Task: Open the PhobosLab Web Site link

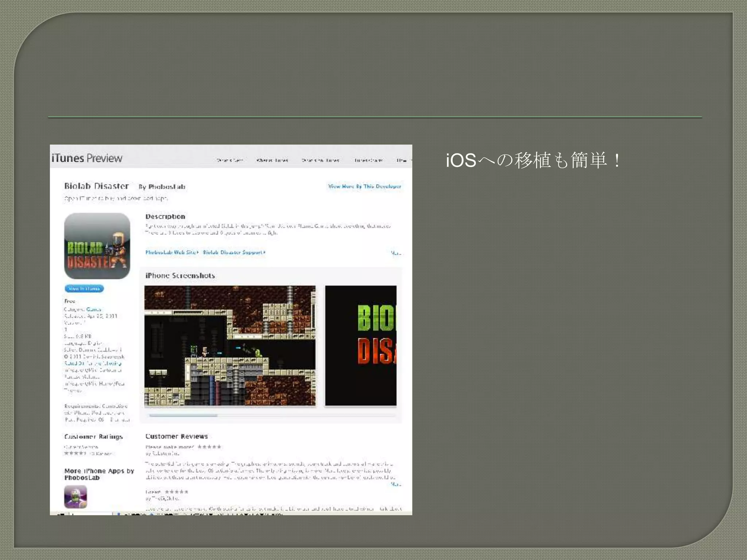Action: click(172, 252)
